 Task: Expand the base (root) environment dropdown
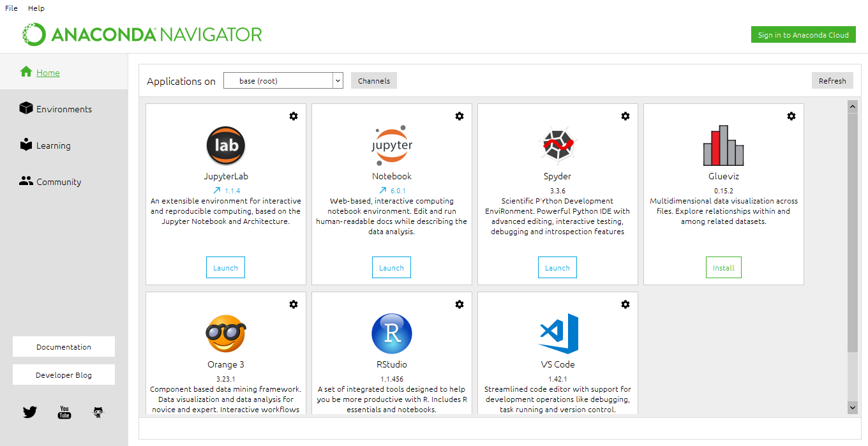click(338, 80)
